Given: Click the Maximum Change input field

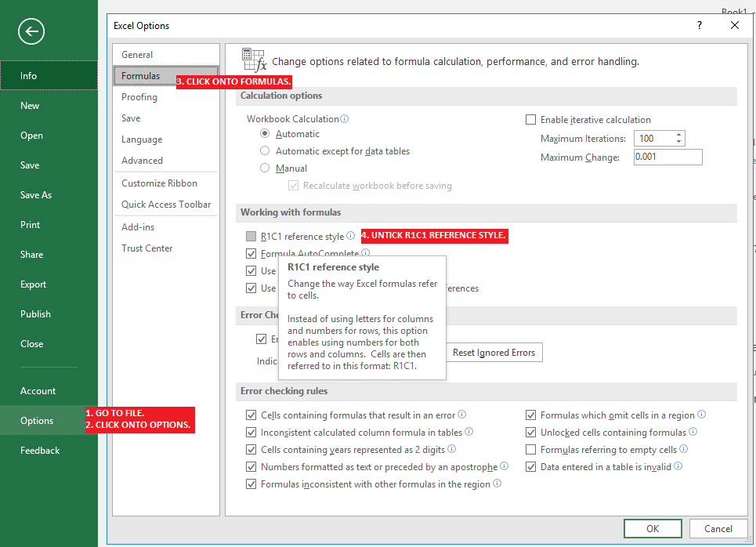Looking at the screenshot, I should [x=667, y=157].
